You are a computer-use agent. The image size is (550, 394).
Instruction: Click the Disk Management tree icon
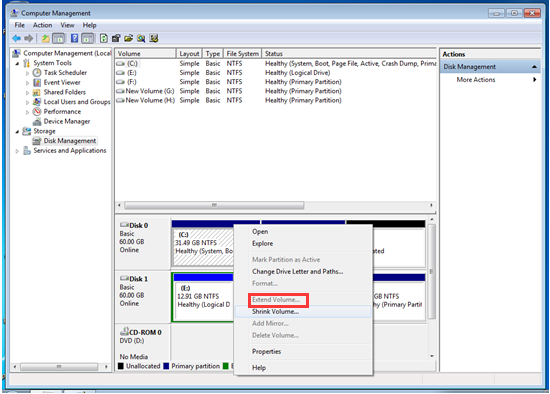coord(37,141)
